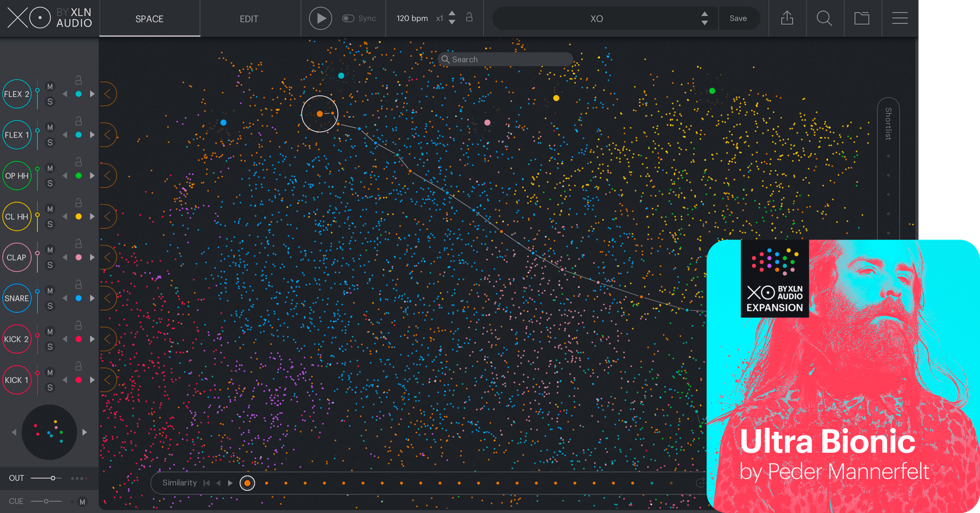Lock the KICK 1 channel sample

79,366
